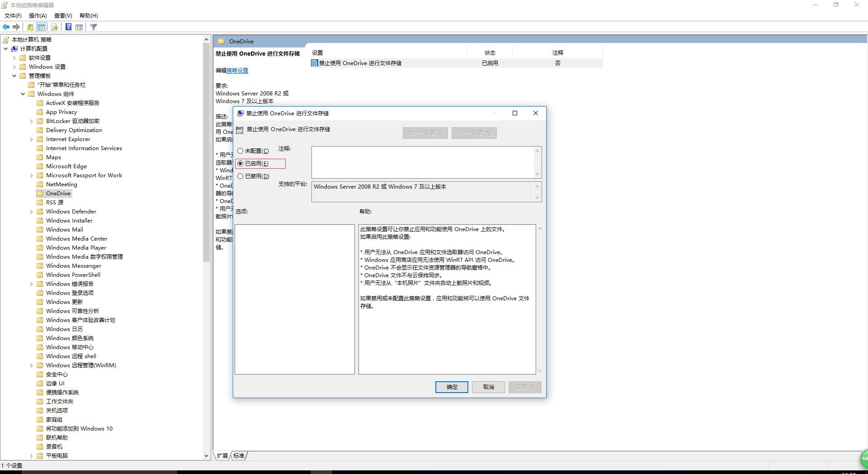
Task: Expand the Windows Defender node
Action: click(x=32, y=212)
